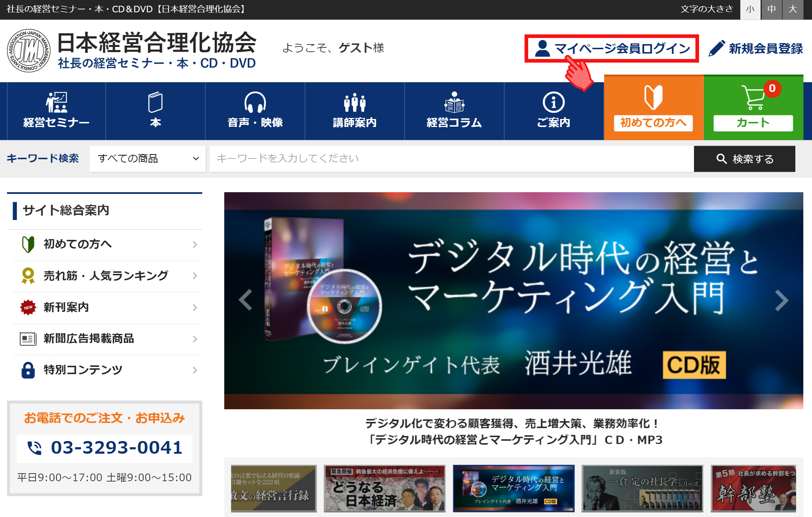Click the 経営セミナー presenter icon
The width and height of the screenshot is (812, 517).
pyautogui.click(x=56, y=102)
